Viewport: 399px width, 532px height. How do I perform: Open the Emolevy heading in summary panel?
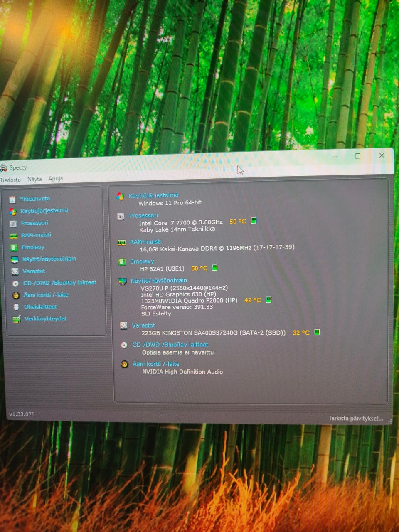tap(142, 261)
